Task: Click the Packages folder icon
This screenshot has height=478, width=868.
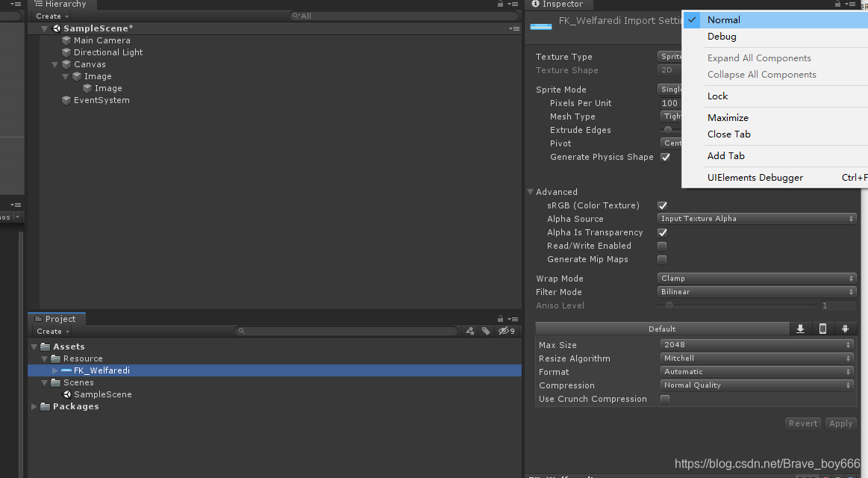Action: coord(46,406)
